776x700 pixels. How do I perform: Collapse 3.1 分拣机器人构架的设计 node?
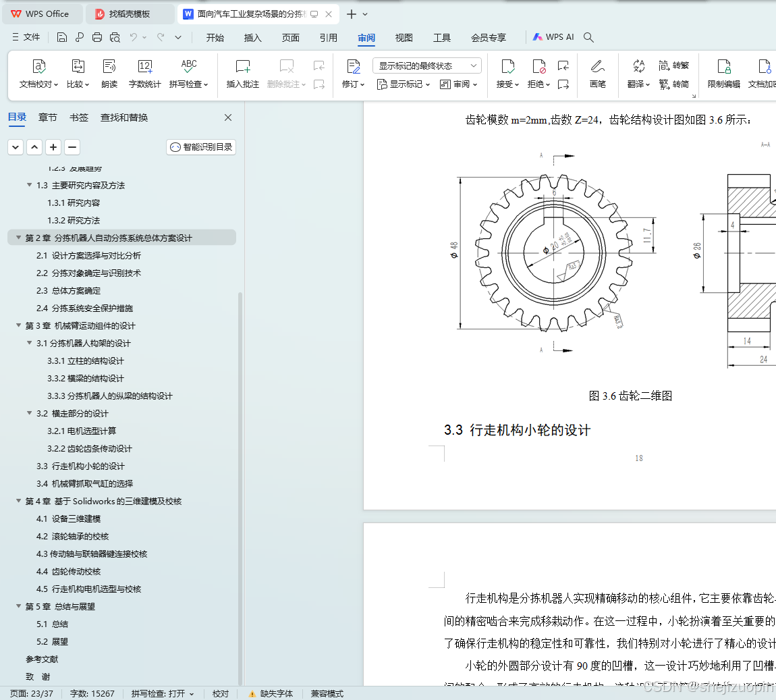click(x=29, y=343)
